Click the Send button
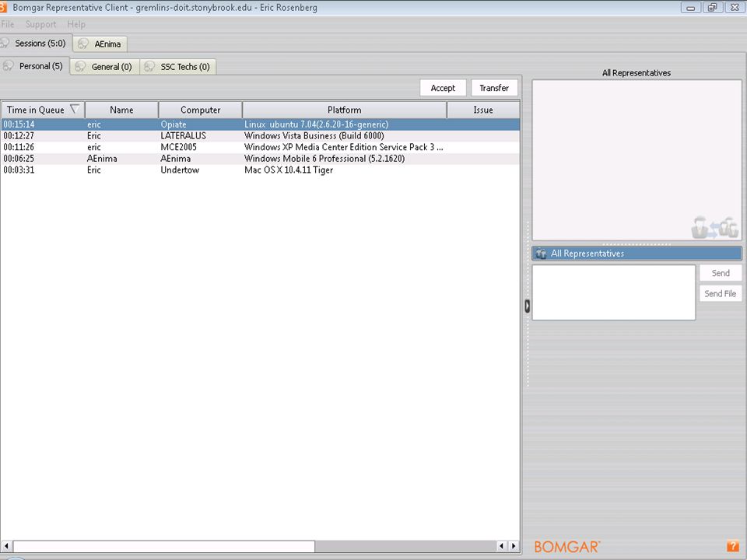Image resolution: width=747 pixels, height=560 pixels. pyautogui.click(x=721, y=273)
